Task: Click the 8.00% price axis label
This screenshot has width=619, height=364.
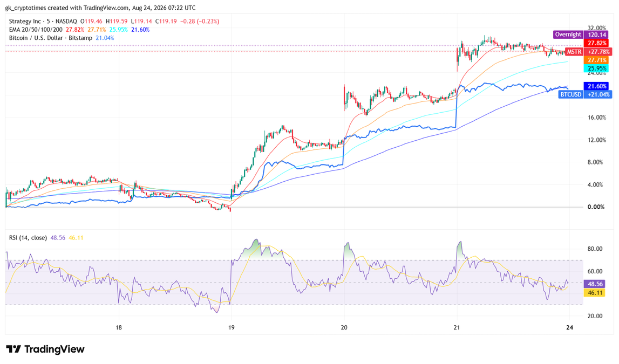Action: point(596,162)
